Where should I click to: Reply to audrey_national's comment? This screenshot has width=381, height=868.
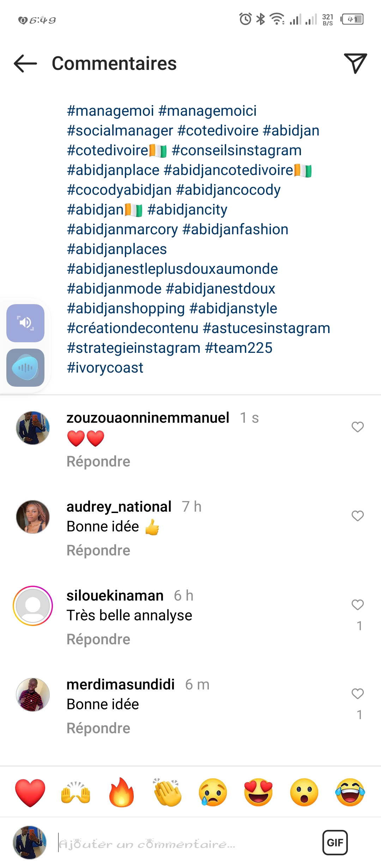coord(98,550)
